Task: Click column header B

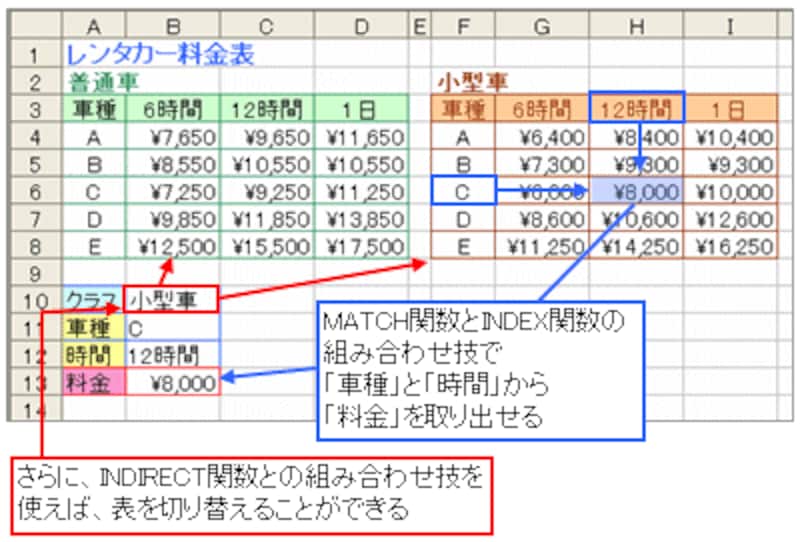Action: [172, 26]
